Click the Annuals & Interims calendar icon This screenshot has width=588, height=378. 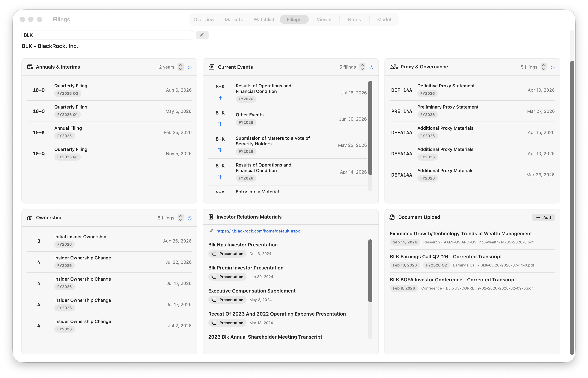tap(30, 67)
